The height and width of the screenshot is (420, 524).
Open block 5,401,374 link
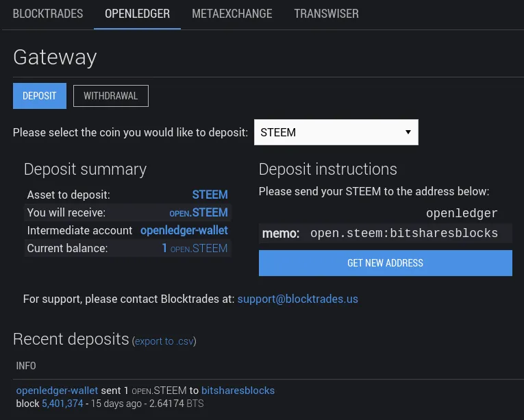[62, 404]
